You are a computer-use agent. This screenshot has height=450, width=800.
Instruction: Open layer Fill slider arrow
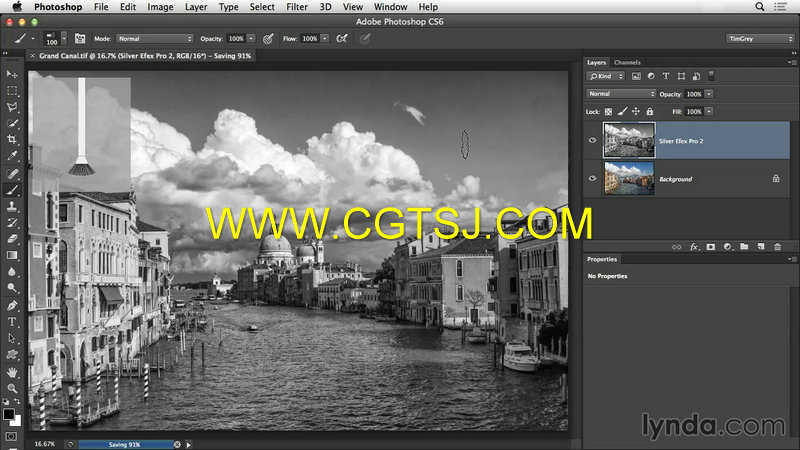click(x=709, y=111)
